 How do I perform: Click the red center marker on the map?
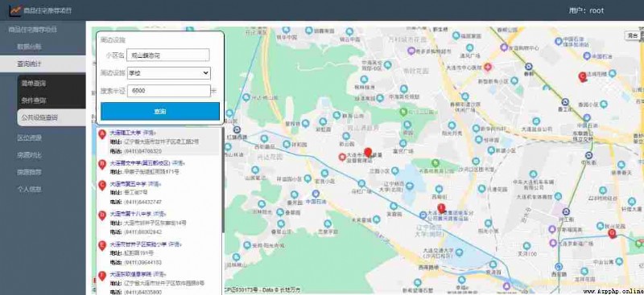click(368, 153)
